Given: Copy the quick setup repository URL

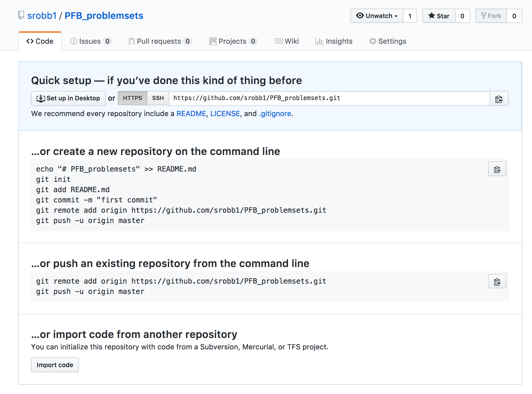Looking at the screenshot, I should click(499, 99).
